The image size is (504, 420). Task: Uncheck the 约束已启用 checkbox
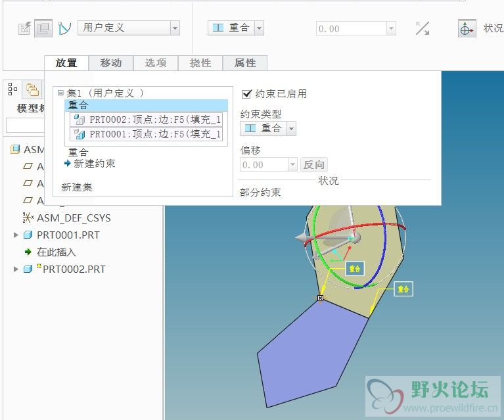[246, 94]
